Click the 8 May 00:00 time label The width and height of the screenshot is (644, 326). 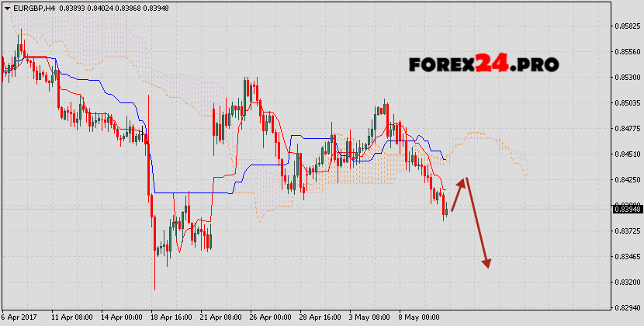(419, 318)
